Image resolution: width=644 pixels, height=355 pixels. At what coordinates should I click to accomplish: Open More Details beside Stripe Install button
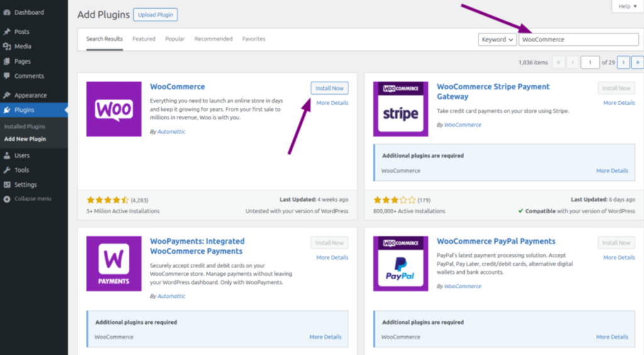(619, 103)
